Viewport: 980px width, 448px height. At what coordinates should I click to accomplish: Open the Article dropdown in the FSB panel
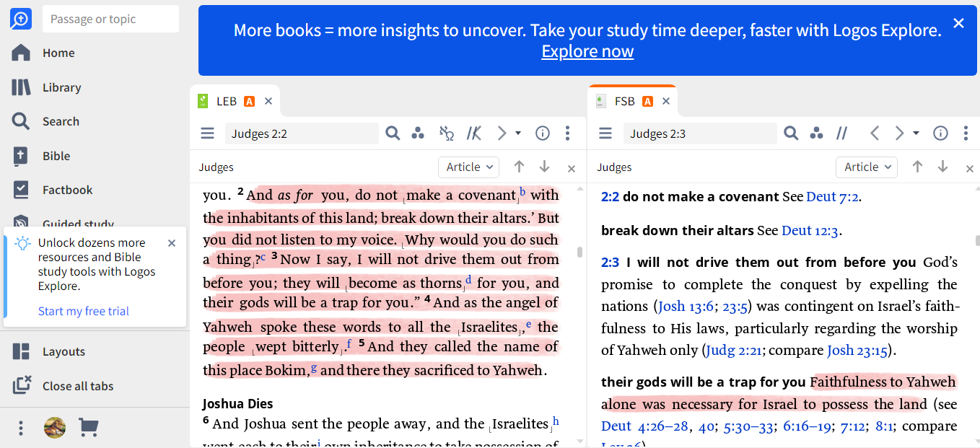[x=867, y=167]
